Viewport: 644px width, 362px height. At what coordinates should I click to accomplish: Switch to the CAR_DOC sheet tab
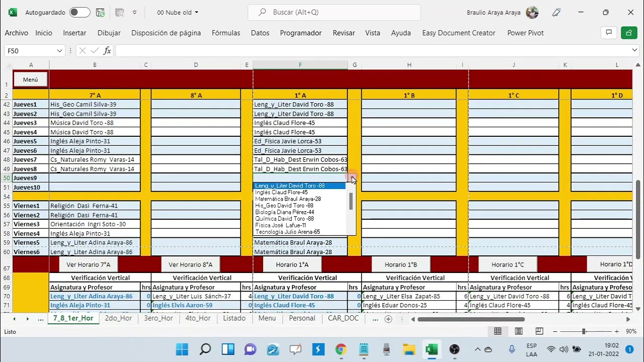click(343, 318)
